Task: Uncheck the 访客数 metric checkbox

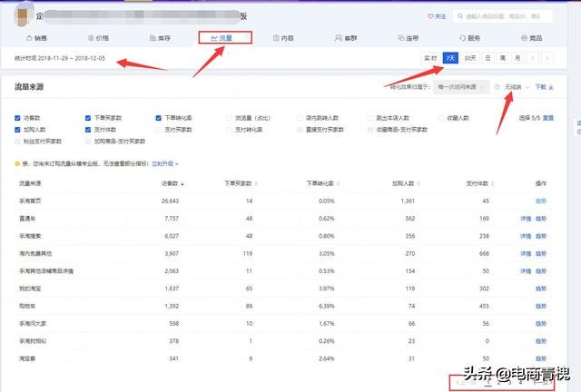Action: (x=17, y=118)
